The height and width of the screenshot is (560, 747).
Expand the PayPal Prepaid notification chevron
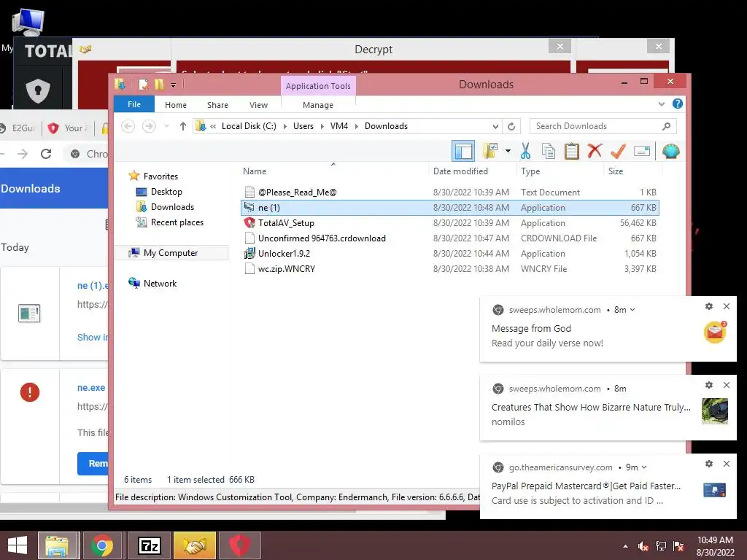click(x=644, y=467)
